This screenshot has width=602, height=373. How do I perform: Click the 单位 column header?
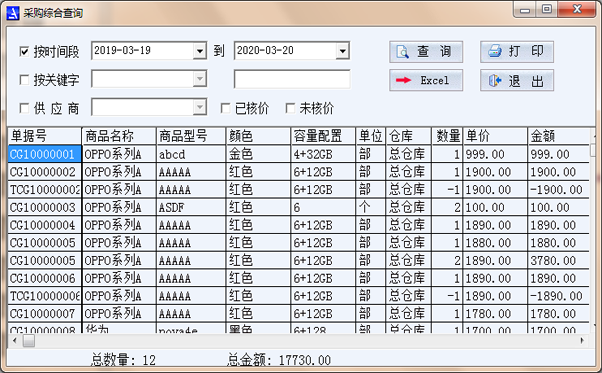tap(371, 136)
